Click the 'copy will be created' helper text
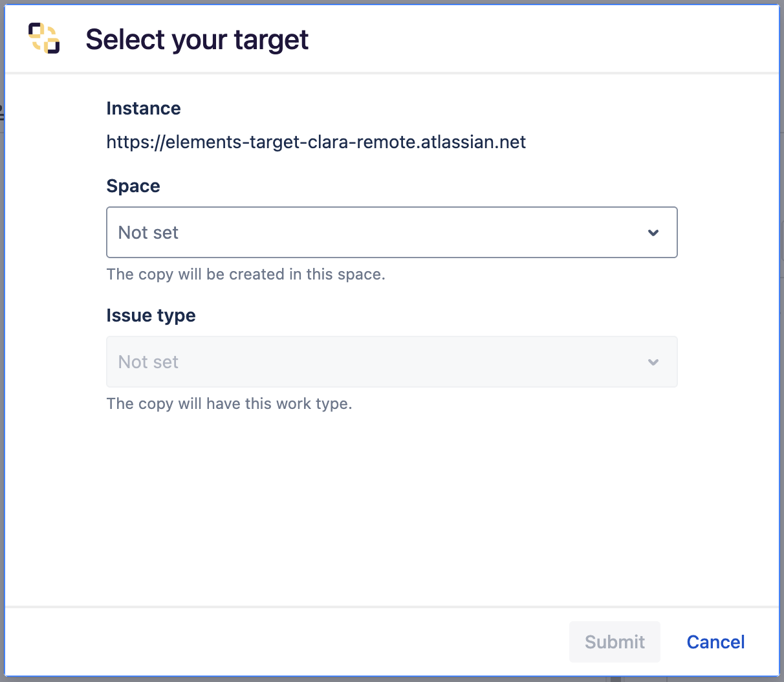 [246, 274]
